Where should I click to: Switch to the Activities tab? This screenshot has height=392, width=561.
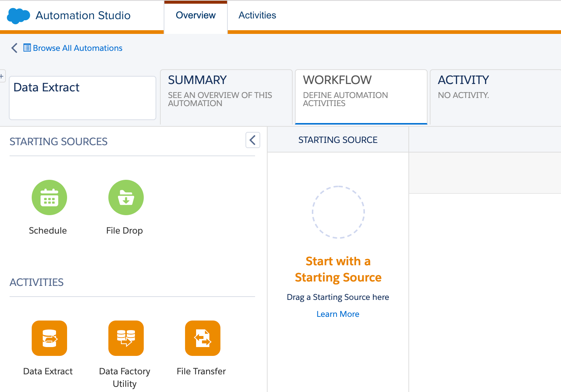pos(257,15)
